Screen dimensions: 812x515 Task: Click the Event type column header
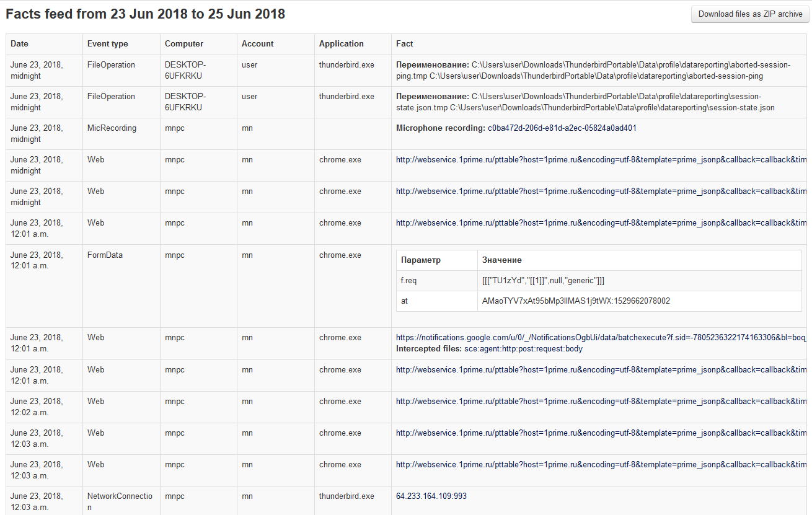click(x=107, y=44)
